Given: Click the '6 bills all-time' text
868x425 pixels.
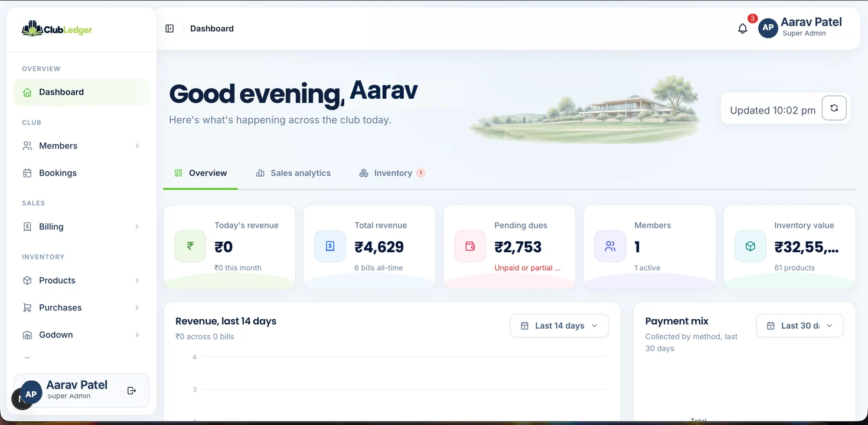Looking at the screenshot, I should 378,268.
